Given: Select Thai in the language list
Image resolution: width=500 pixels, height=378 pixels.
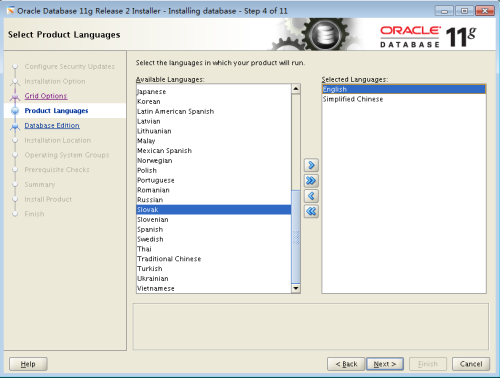Looking at the screenshot, I should pyautogui.click(x=213, y=249).
